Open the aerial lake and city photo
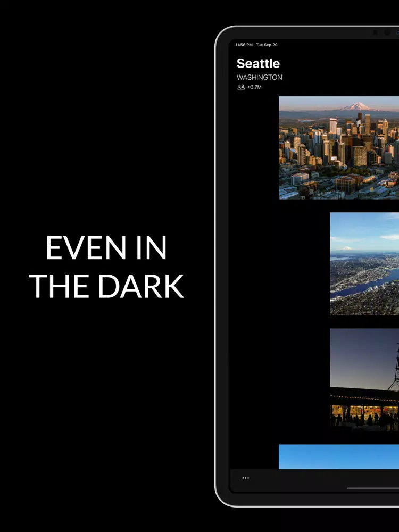This screenshot has height=532, width=399. click(x=364, y=264)
